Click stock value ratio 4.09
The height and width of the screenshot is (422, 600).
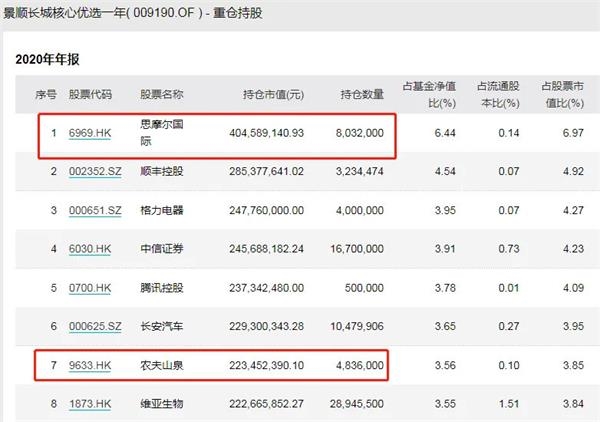(573, 288)
